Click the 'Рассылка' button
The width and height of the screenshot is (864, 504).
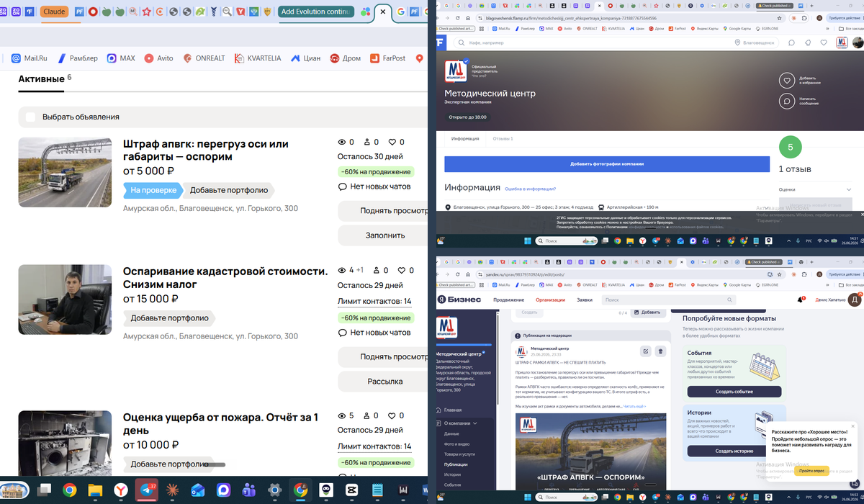(x=383, y=381)
